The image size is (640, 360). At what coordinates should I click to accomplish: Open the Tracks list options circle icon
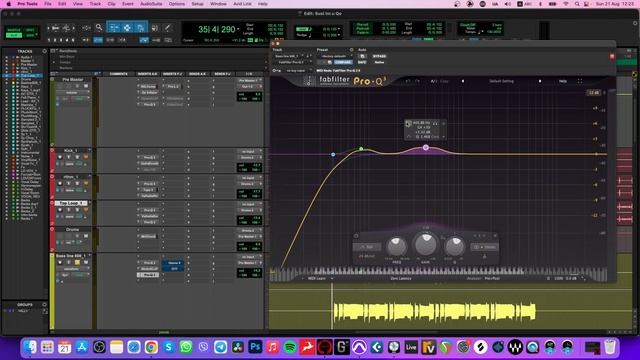click(44, 51)
